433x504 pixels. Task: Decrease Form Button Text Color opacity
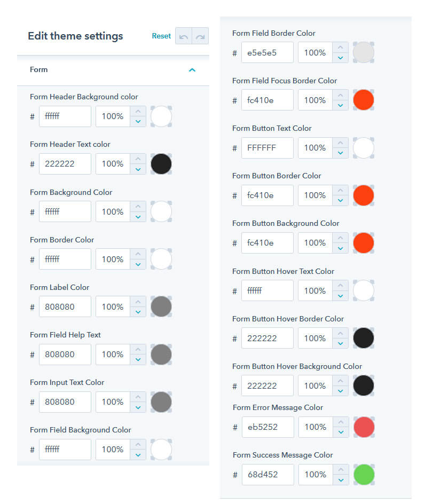(341, 153)
